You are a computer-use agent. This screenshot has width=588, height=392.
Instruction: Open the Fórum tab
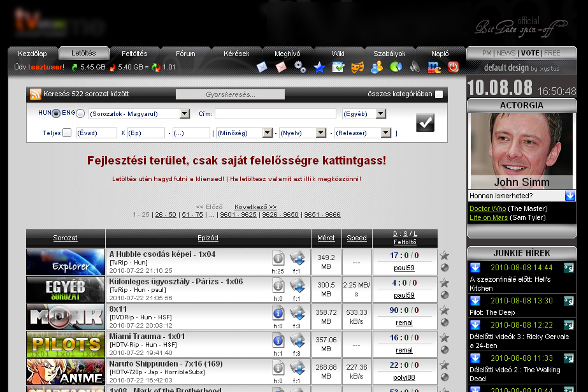[x=185, y=54]
